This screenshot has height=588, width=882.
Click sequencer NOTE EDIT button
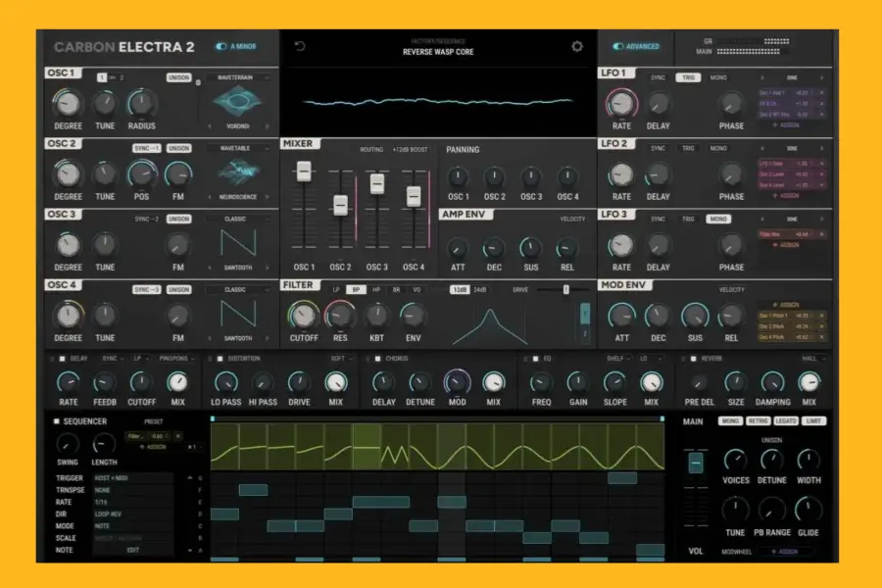pyautogui.click(x=132, y=551)
